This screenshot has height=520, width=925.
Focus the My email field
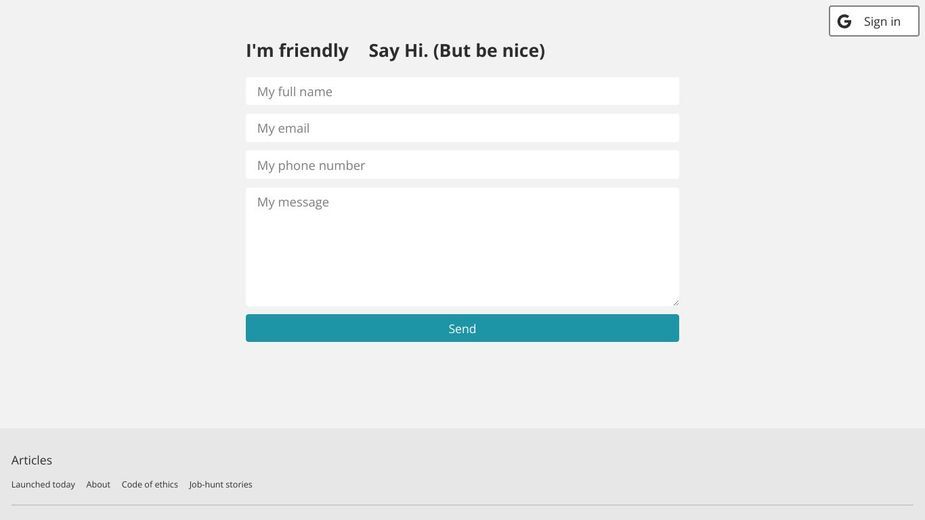(462, 128)
